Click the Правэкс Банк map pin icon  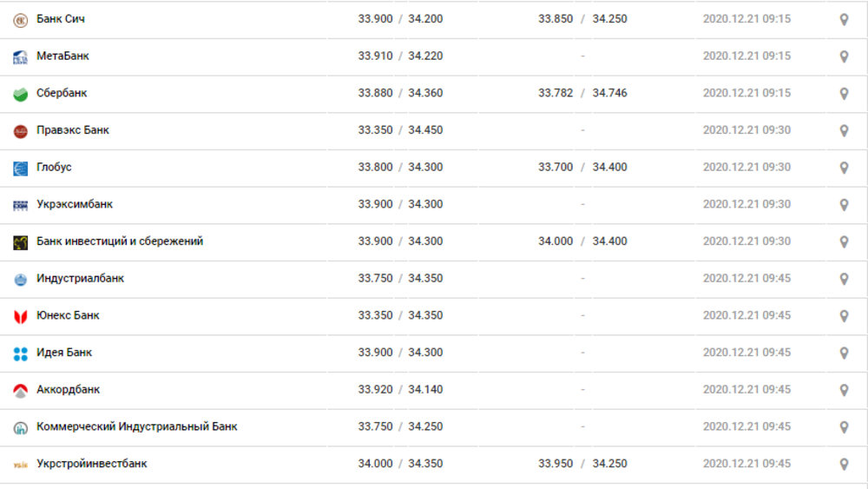(844, 130)
